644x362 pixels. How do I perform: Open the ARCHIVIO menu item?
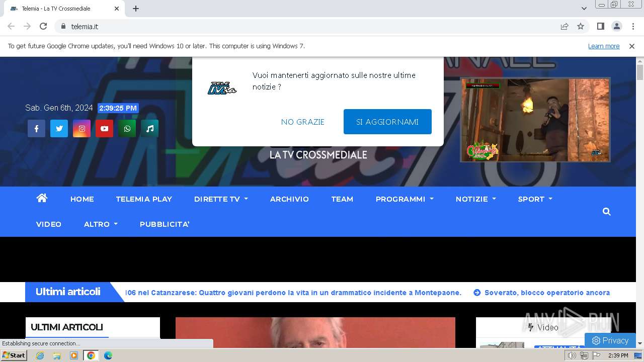(289, 199)
